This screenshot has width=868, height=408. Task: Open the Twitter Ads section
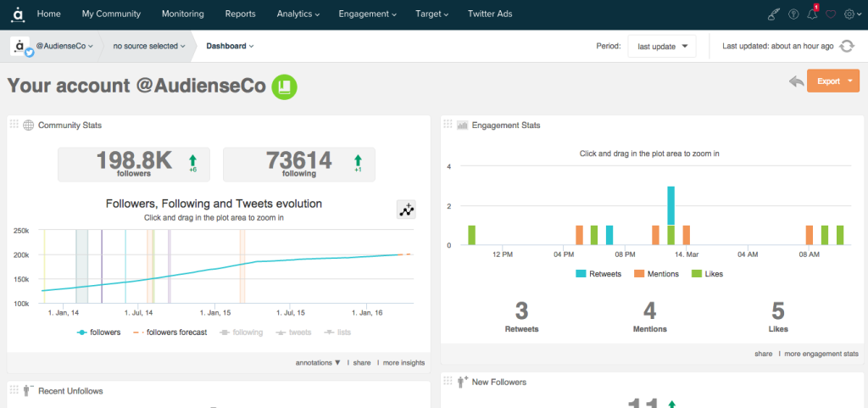click(490, 14)
